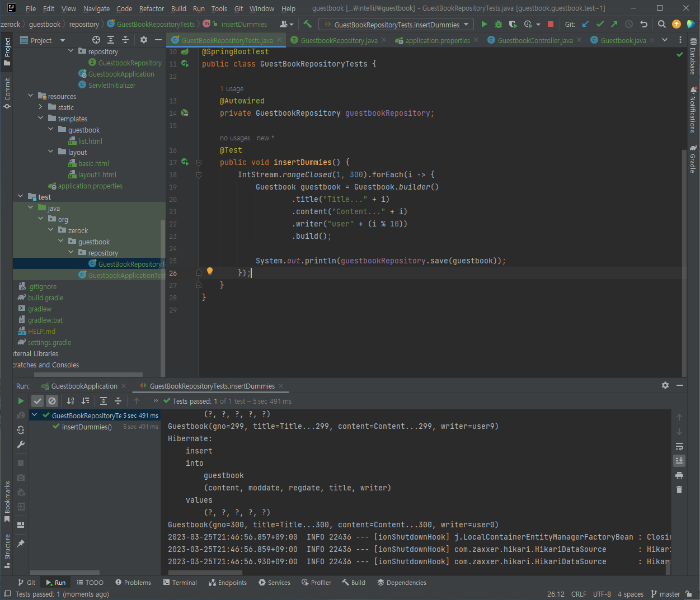Open Search Everywhere magnifier
Screen dimensions: 700x600
[x=662, y=24]
